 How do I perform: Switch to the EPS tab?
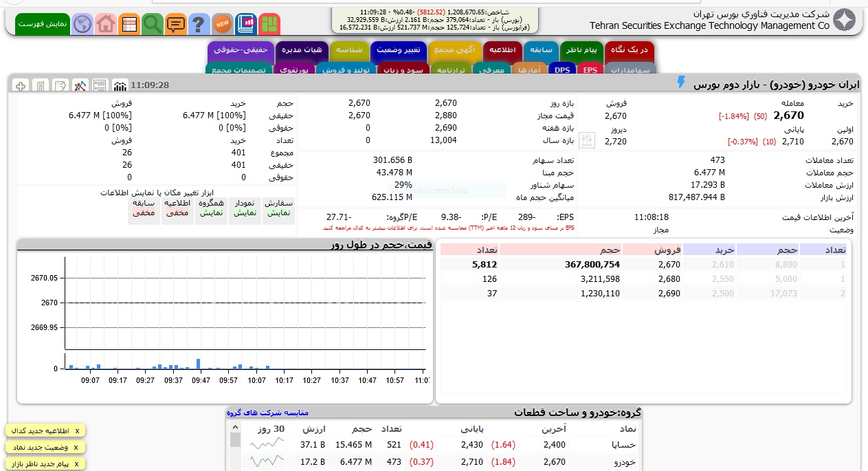click(x=590, y=69)
